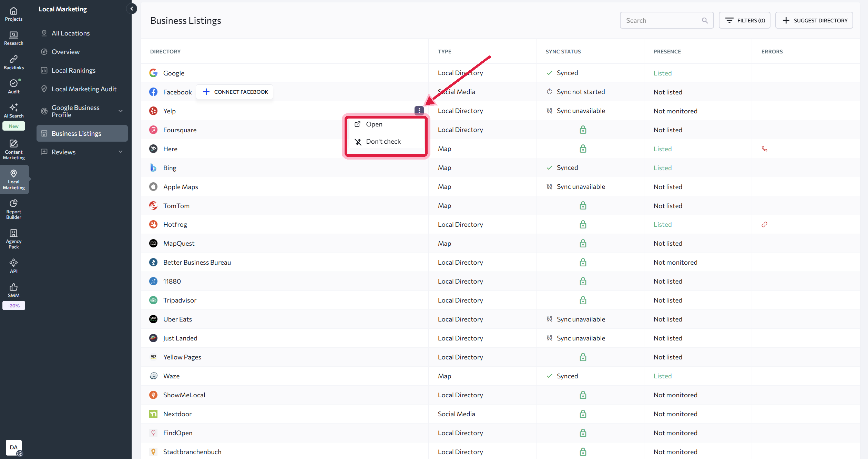Open the Overview page
This screenshot has width=868, height=459.
point(65,52)
